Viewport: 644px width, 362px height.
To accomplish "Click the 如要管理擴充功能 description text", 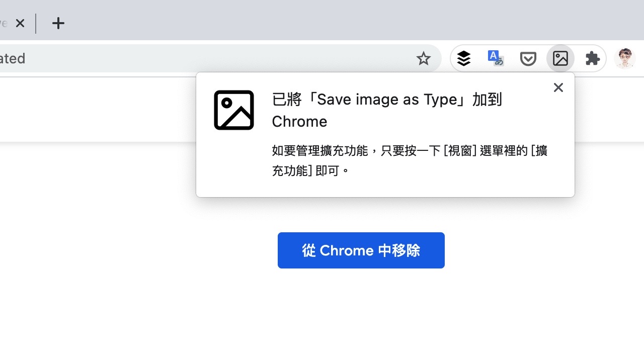I will pos(410,160).
